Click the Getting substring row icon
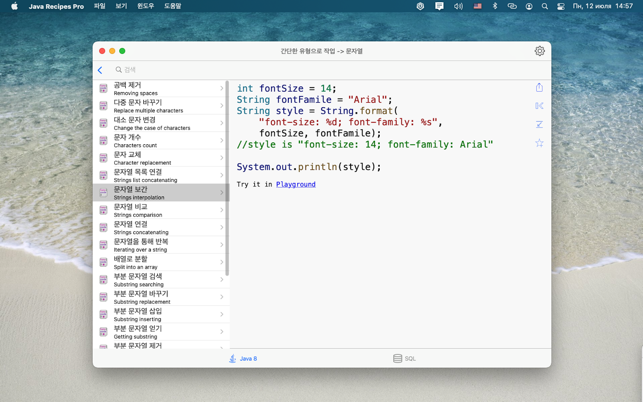 (x=103, y=331)
